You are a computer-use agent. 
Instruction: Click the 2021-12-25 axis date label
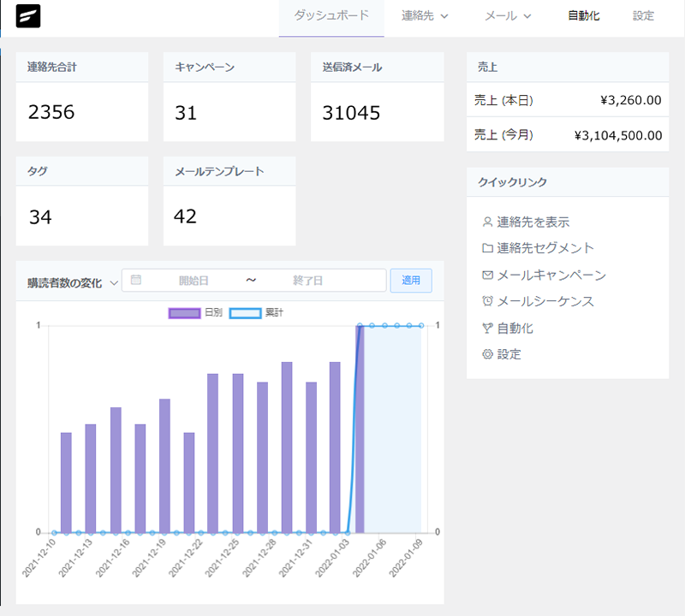pyautogui.click(x=223, y=558)
